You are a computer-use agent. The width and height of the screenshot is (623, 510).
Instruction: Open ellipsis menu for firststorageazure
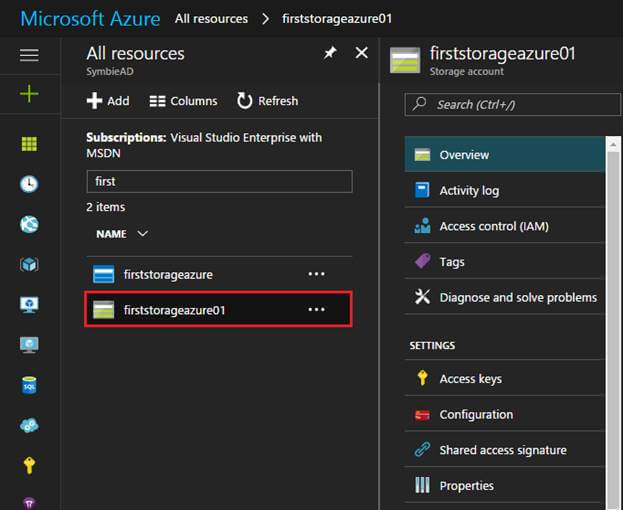[x=317, y=274]
